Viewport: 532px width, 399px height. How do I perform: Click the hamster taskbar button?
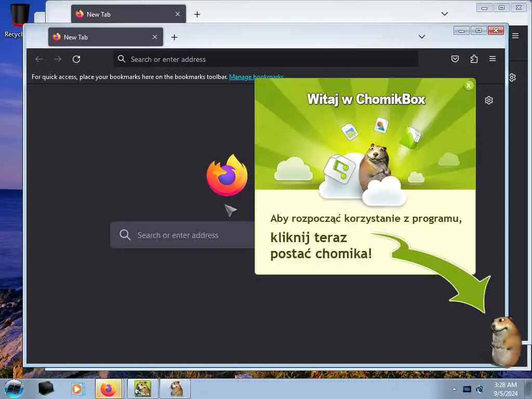(175, 389)
